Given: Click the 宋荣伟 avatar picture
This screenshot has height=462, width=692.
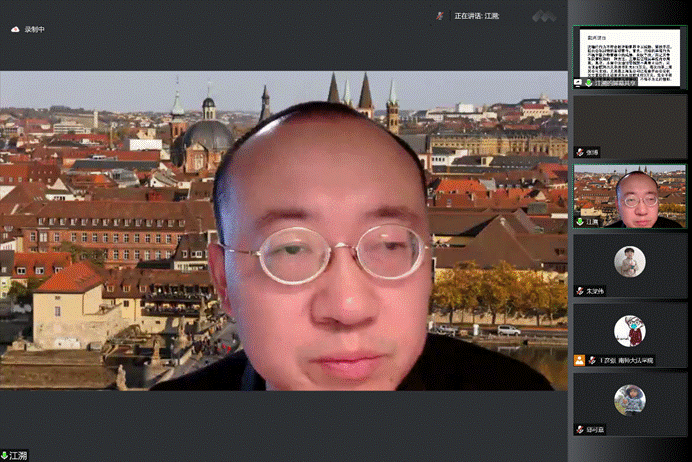Looking at the screenshot, I should [629, 261].
